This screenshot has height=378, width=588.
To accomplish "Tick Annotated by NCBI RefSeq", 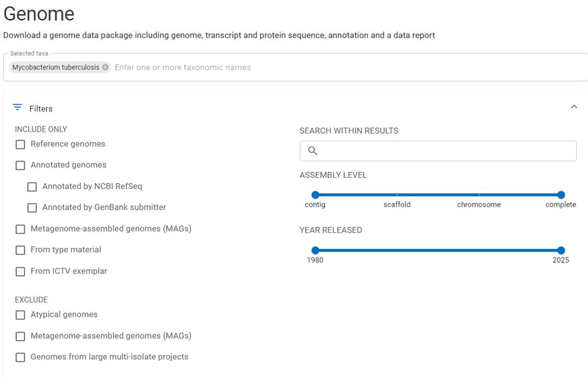I will pyautogui.click(x=32, y=187).
